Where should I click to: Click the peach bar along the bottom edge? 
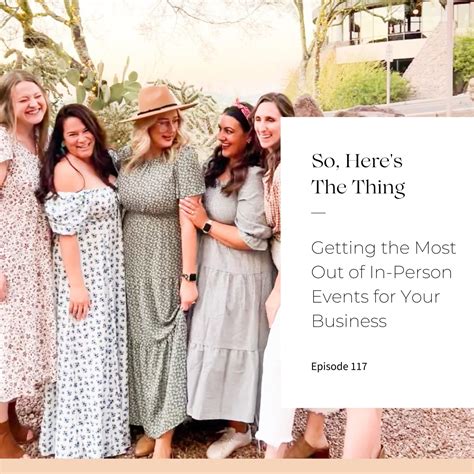click(x=237, y=467)
